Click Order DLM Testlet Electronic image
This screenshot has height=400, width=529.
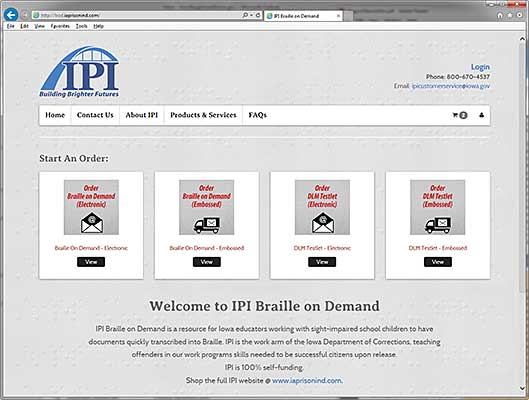(x=322, y=207)
